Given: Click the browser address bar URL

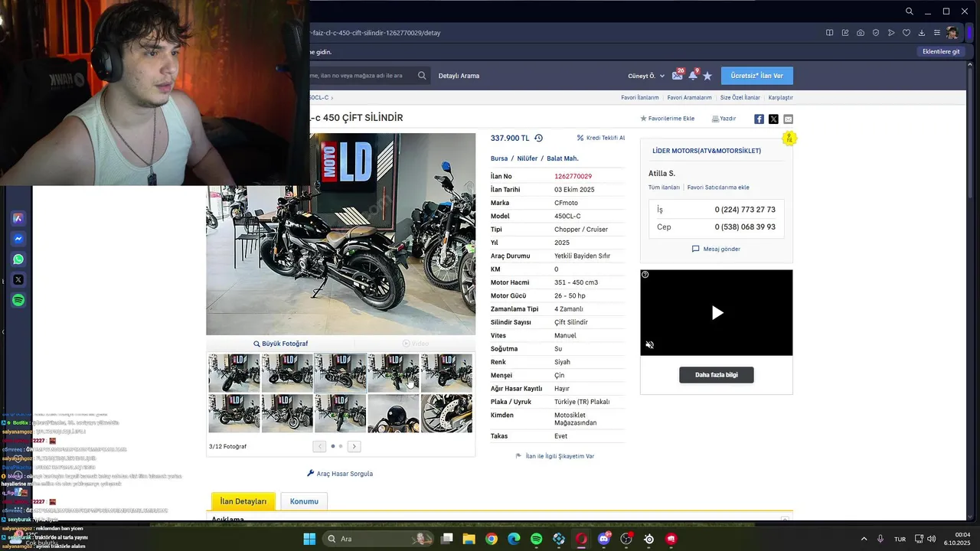Looking at the screenshot, I should coord(375,33).
